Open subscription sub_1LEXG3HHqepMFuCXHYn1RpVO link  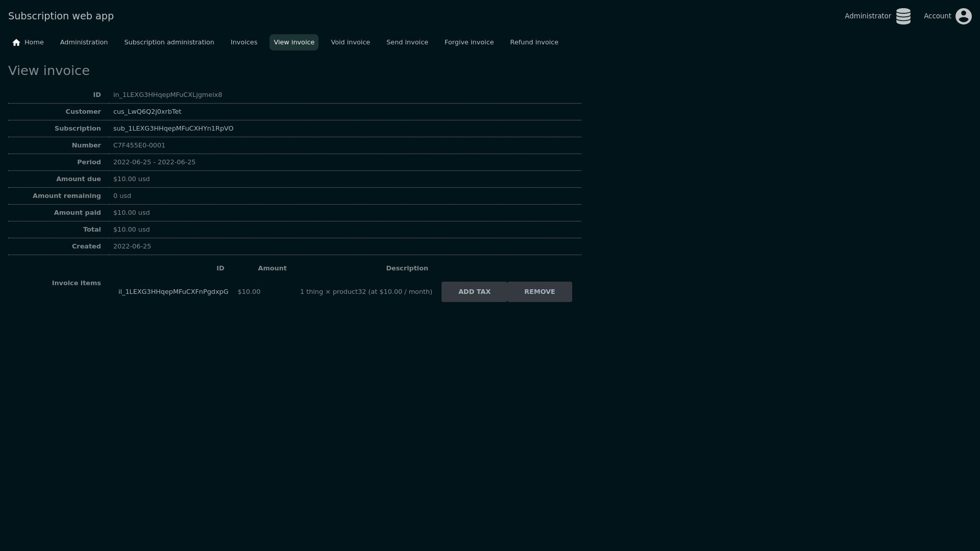click(173, 129)
